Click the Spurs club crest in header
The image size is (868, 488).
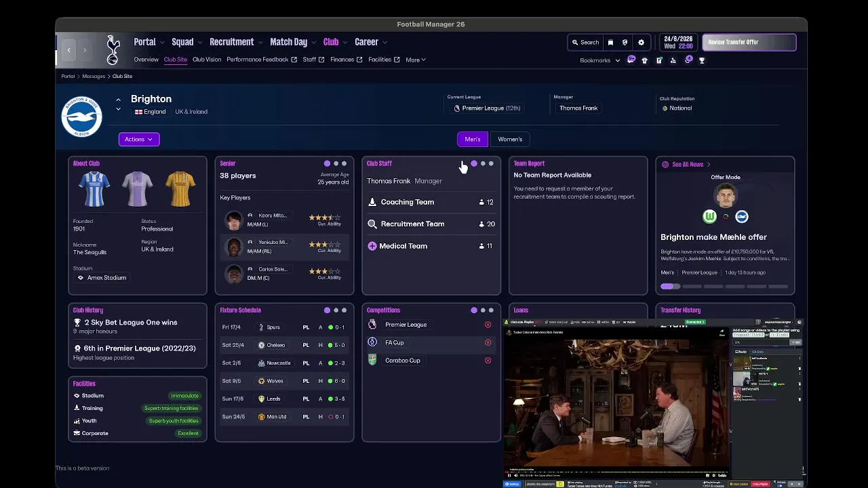click(113, 50)
